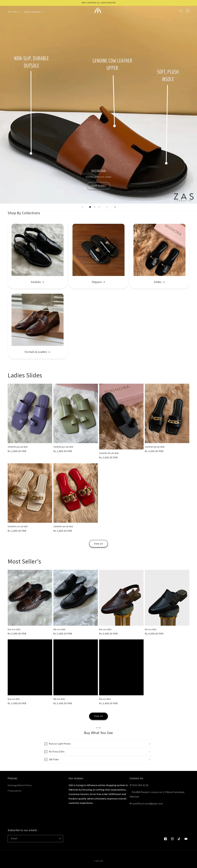Open the Instagram icon in footer
Image resolution: width=197 pixels, height=868 pixels.
[x=172, y=839]
